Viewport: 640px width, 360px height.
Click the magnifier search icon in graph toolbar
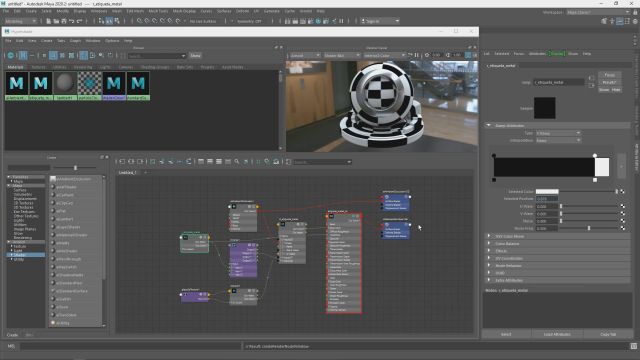(x=237, y=162)
